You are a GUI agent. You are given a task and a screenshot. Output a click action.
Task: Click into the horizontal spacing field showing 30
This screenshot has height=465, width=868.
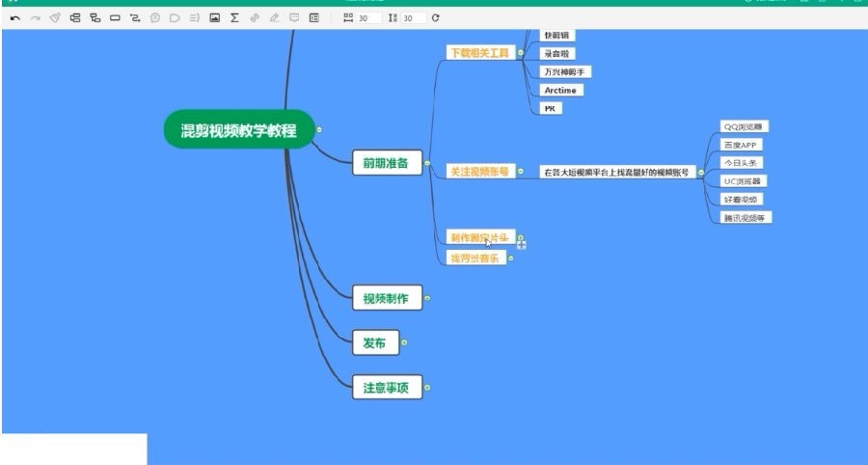tap(368, 18)
